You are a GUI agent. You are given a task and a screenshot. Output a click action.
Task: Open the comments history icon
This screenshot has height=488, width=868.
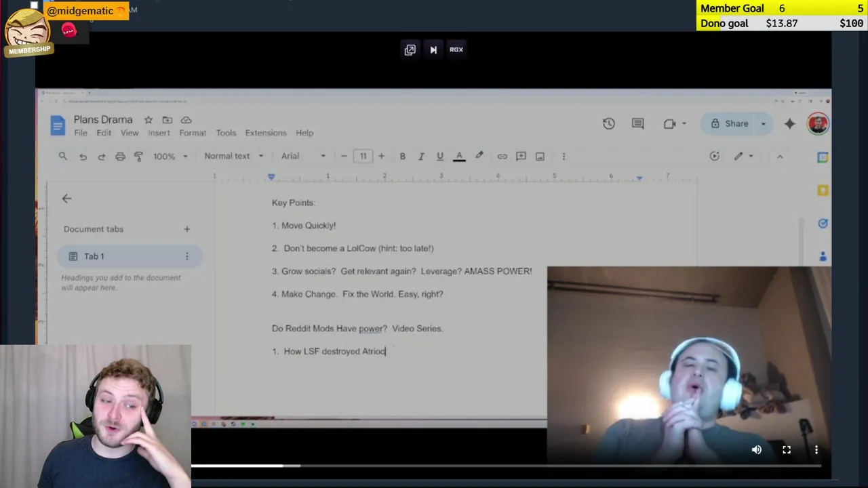(x=637, y=123)
